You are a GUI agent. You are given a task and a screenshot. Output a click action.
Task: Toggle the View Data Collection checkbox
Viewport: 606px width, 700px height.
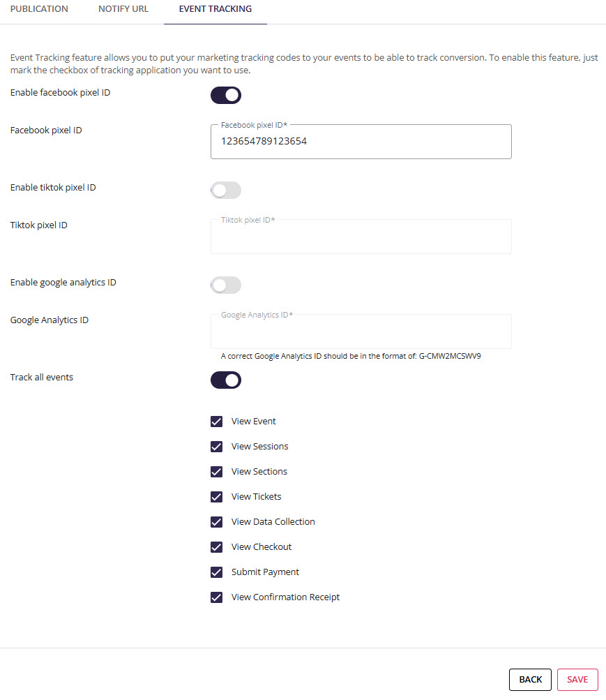coord(216,522)
